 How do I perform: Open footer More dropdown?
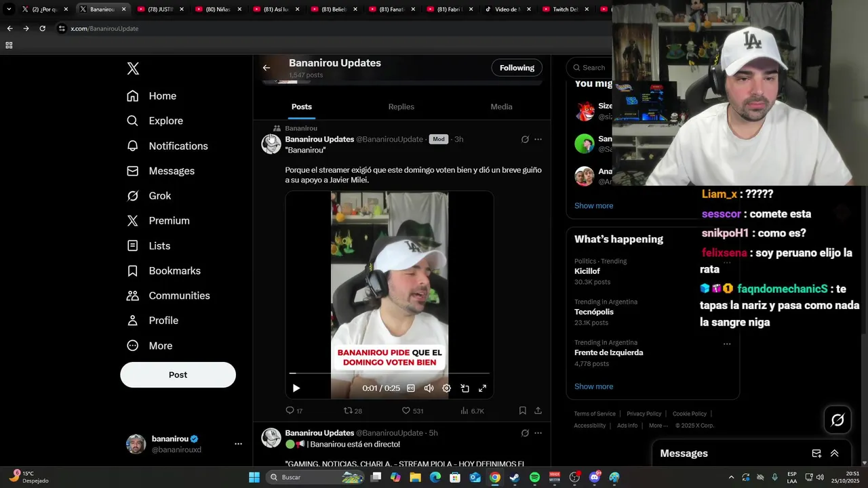[658, 426]
